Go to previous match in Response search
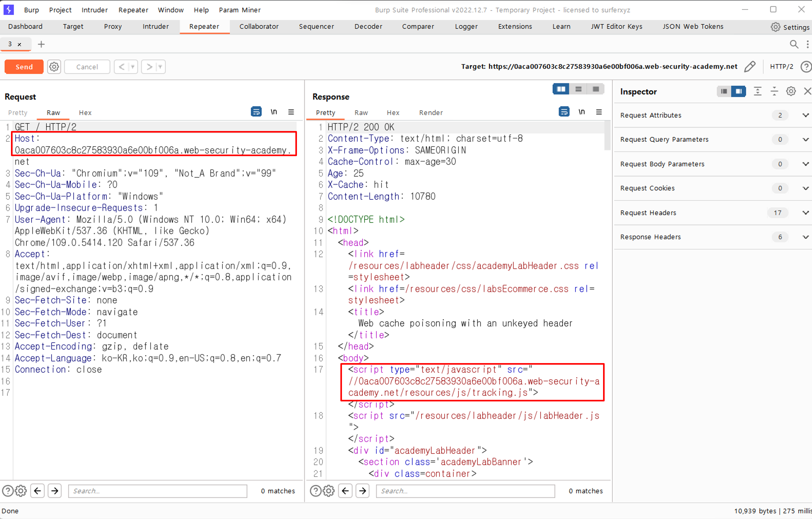This screenshot has width=812, height=519. coord(345,491)
